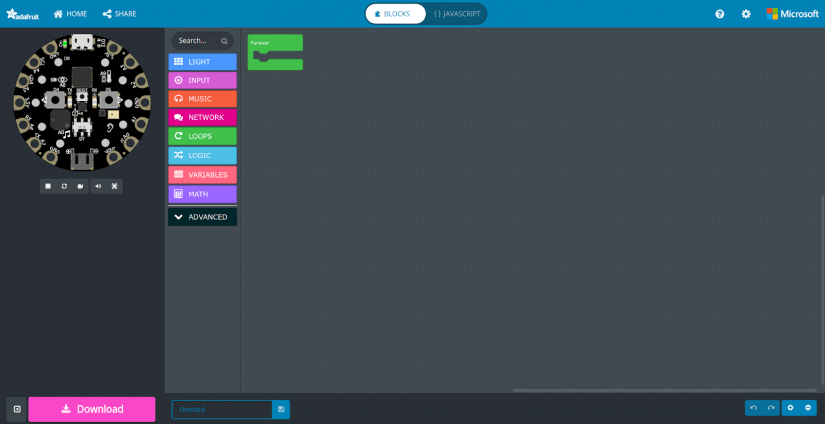825x424 pixels.
Task: Restart the simulator
Action: tap(64, 186)
